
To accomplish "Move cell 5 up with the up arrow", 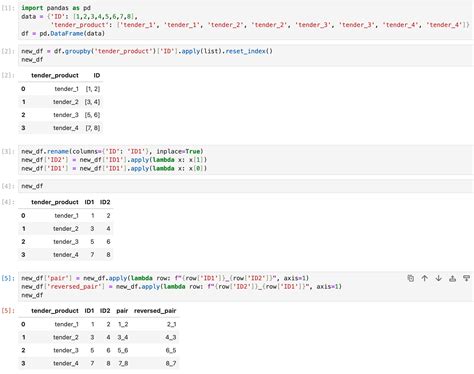I will coord(424,278).
